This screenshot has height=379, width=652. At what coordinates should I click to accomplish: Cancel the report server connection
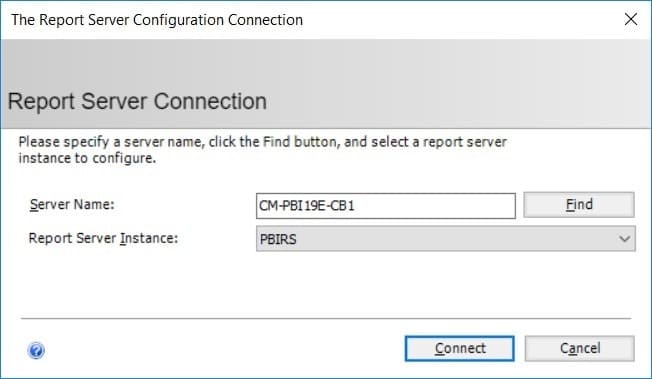579,348
